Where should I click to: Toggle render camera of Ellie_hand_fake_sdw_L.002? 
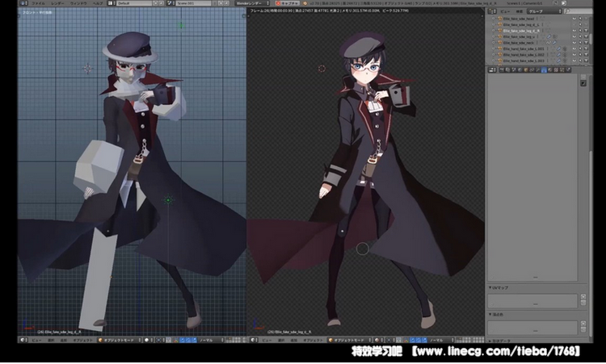tap(587, 55)
